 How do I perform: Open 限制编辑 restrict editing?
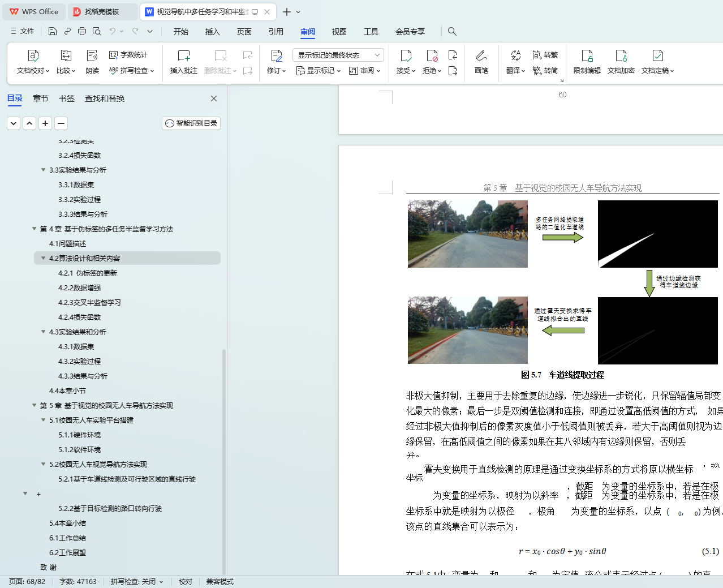(587, 62)
